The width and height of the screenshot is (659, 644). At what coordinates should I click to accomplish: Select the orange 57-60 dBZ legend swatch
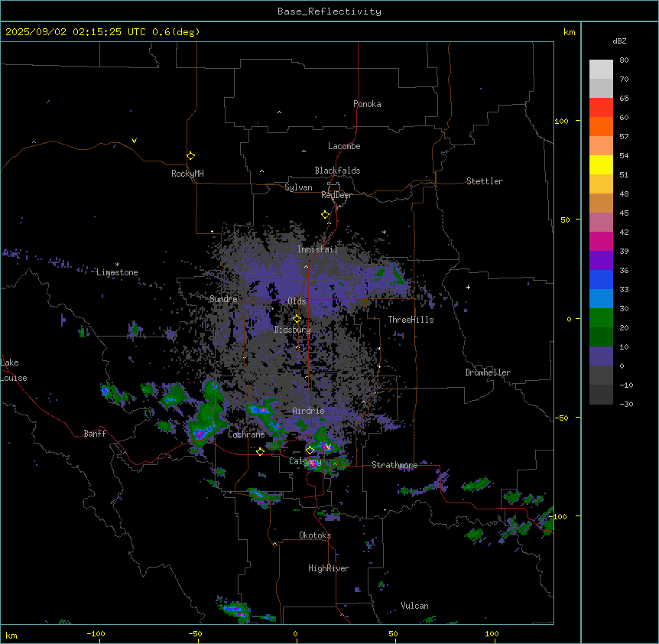[601, 126]
